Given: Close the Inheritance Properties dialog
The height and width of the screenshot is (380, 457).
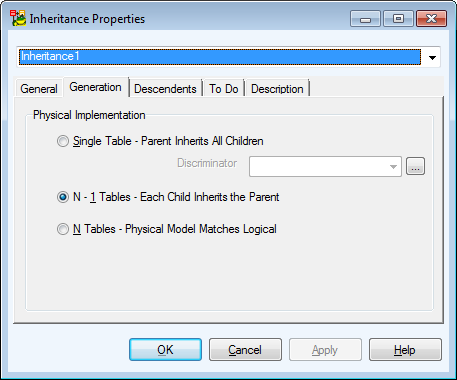Looking at the screenshot, I should [431, 19].
